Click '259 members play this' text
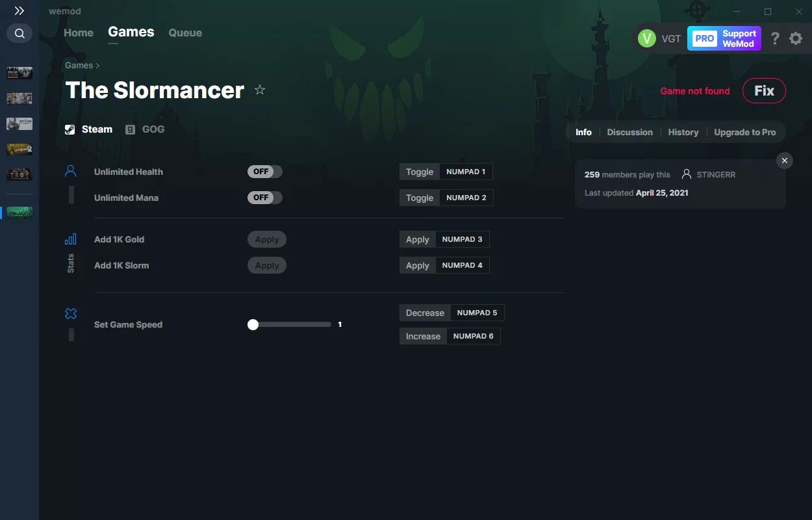This screenshot has width=812, height=520. click(628, 174)
